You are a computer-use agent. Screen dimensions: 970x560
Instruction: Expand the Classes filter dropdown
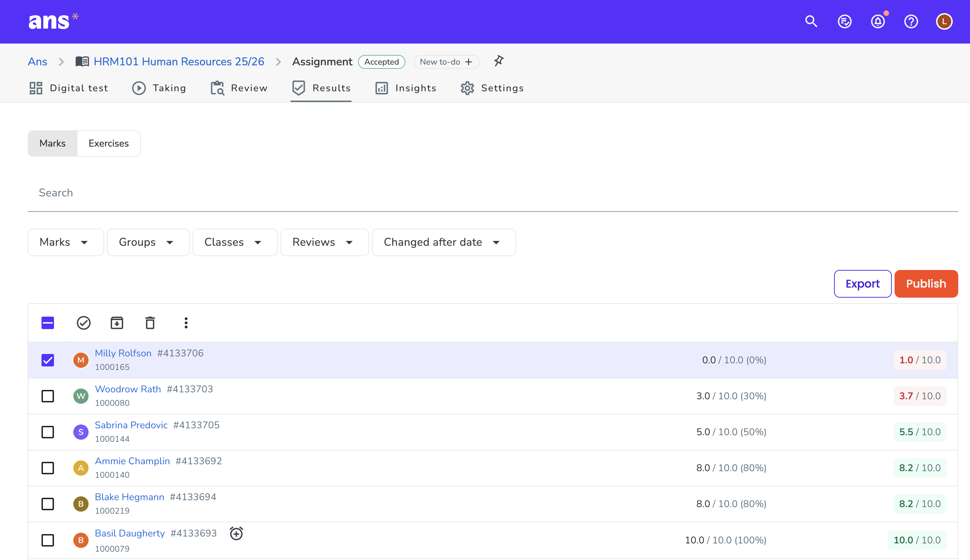click(235, 242)
